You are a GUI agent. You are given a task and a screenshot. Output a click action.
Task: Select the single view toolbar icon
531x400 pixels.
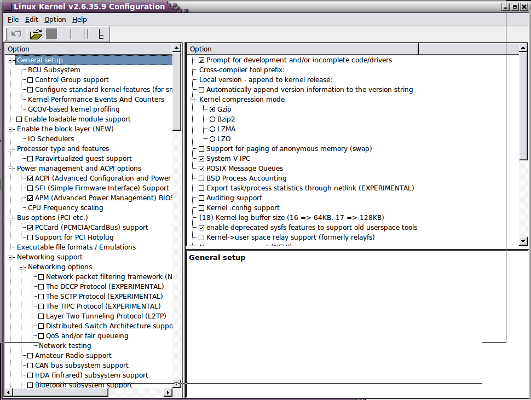(70, 34)
